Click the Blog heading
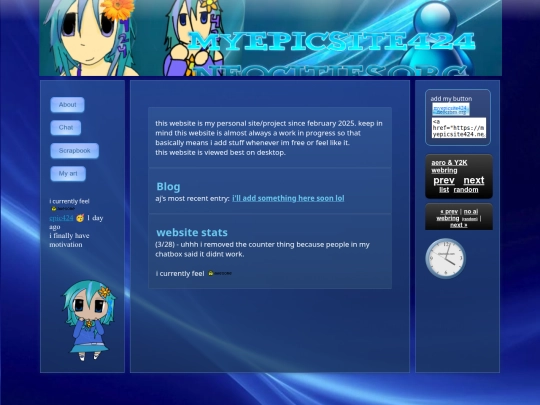The image size is (540, 405). (x=168, y=186)
